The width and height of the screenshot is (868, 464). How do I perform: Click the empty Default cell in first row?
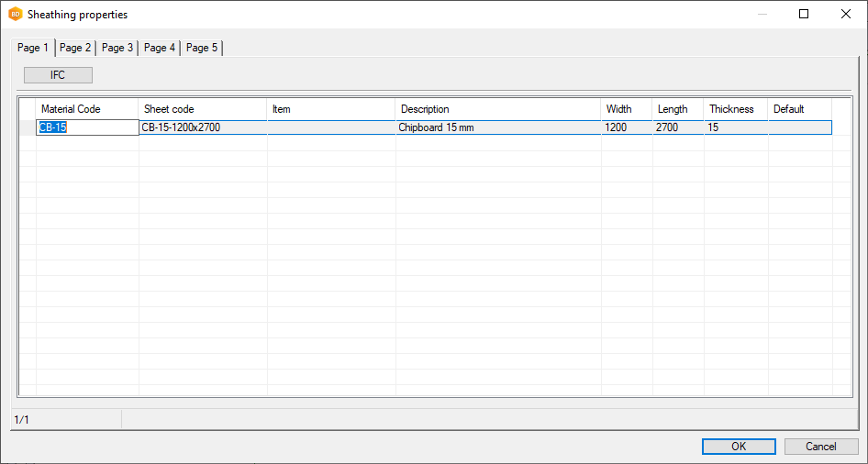click(x=799, y=127)
